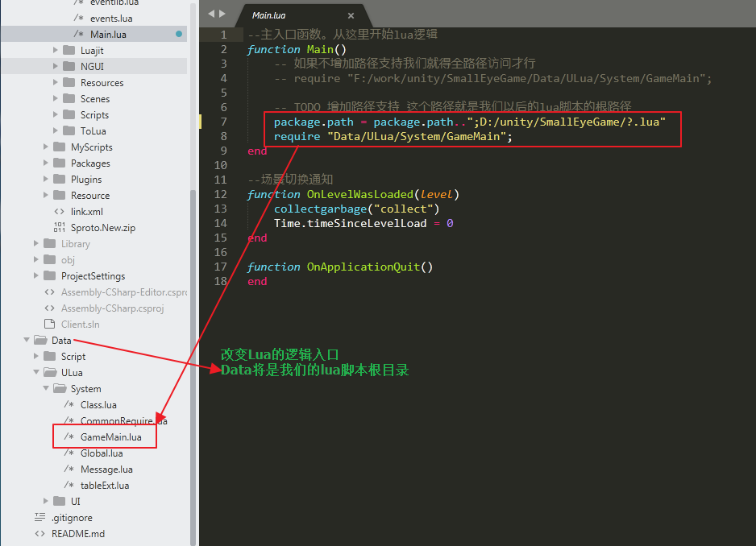Viewport: 756px width, 546px height.
Task: Go to previous tab with left arrow
Action: 211,14
